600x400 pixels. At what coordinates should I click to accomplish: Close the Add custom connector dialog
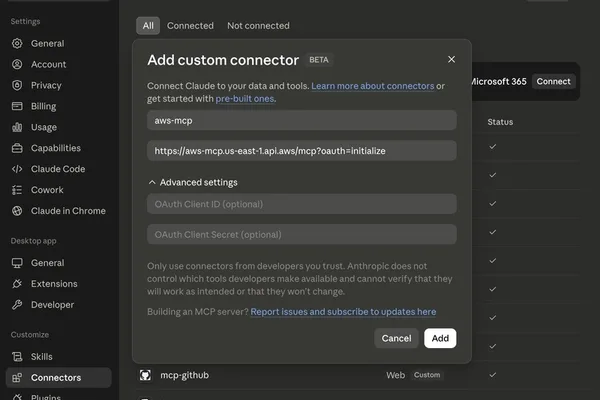tap(452, 59)
